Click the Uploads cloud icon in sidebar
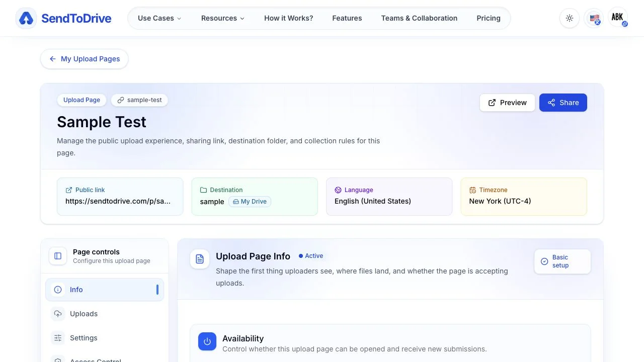This screenshot has width=644, height=362. (58, 314)
